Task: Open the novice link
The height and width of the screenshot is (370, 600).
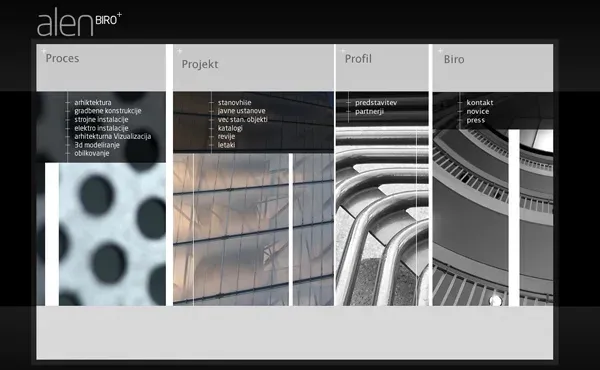Action: 478,111
